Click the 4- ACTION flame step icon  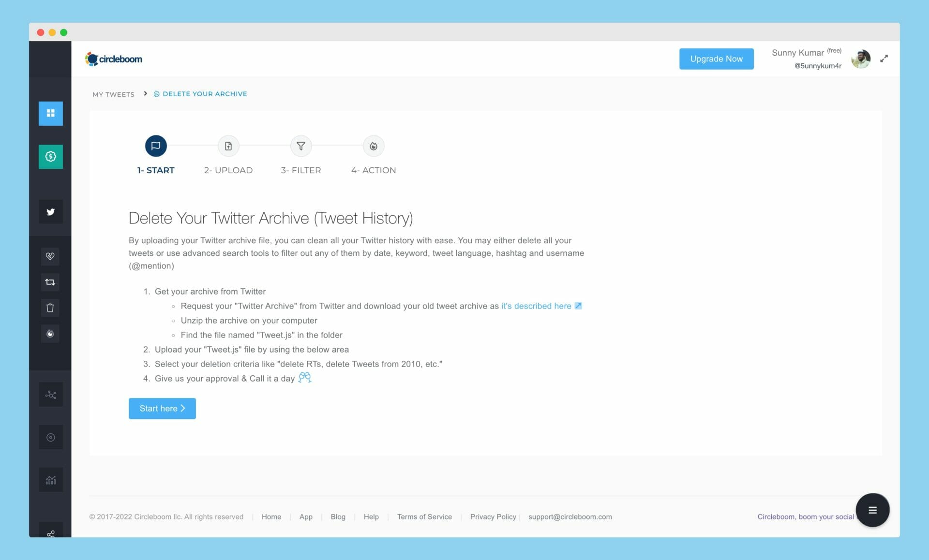coord(374,146)
